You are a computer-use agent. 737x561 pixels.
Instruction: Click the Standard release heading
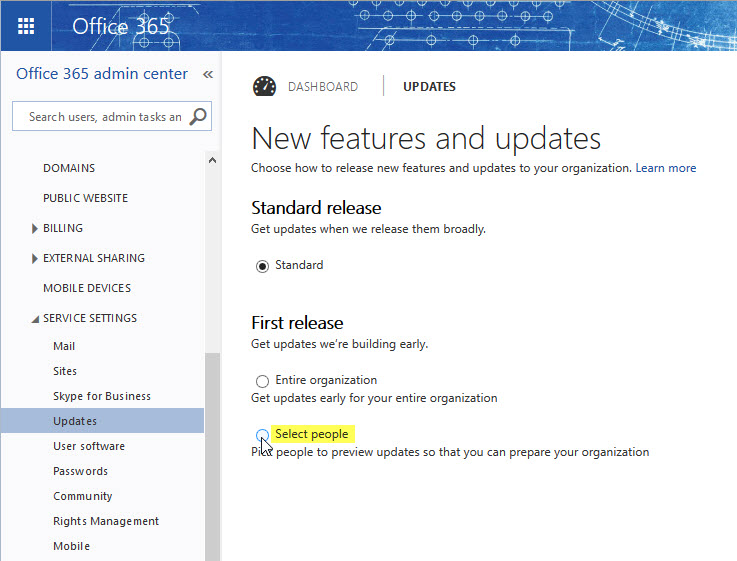(x=316, y=208)
